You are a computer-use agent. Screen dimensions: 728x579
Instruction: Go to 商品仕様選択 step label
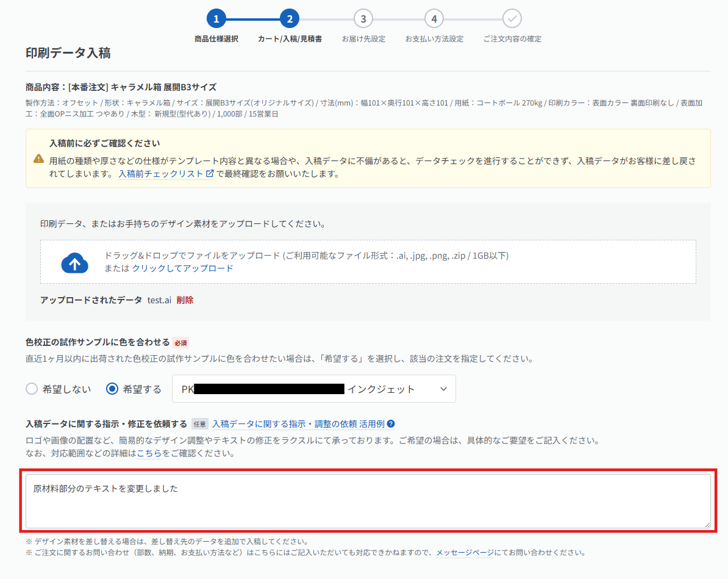(x=216, y=39)
